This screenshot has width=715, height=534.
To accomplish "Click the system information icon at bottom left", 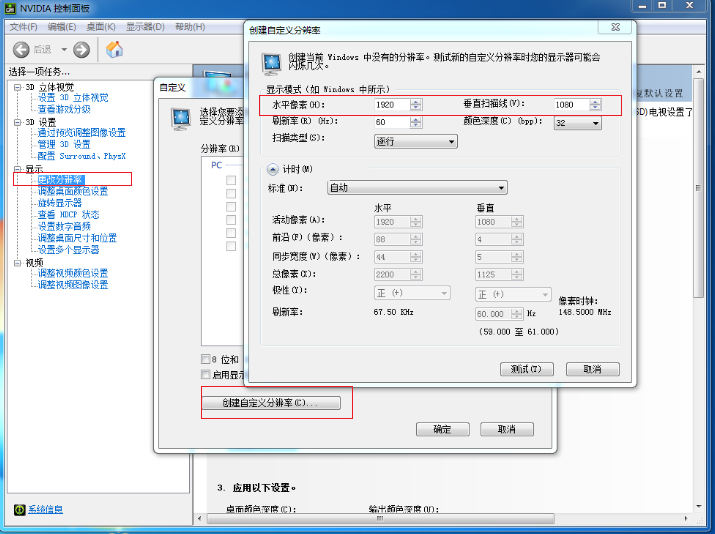I will (20, 509).
